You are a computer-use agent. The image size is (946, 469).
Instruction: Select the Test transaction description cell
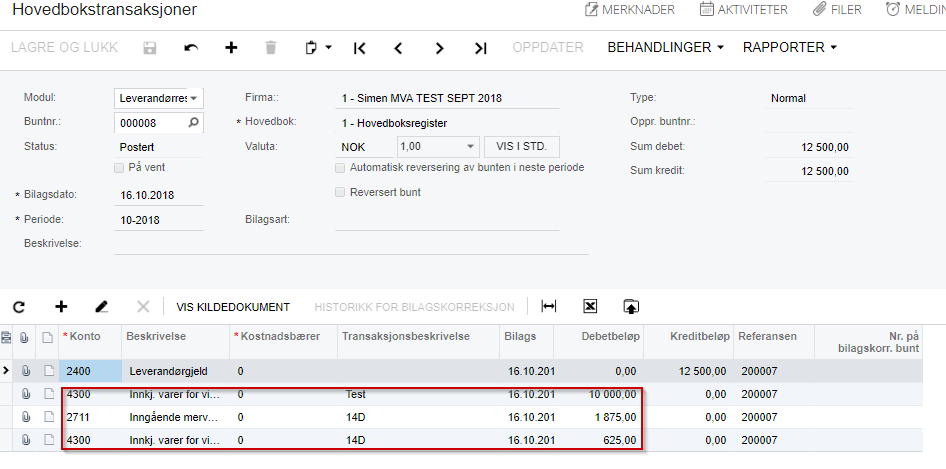[x=418, y=394]
